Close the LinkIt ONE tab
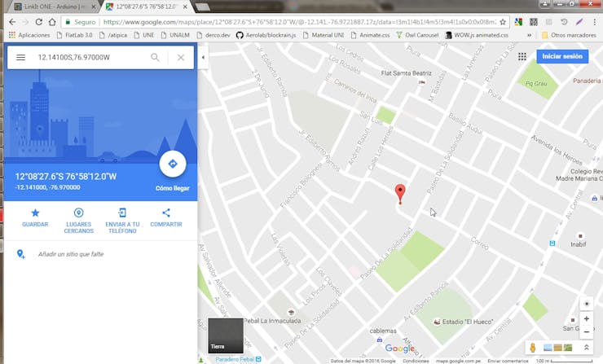 point(94,7)
